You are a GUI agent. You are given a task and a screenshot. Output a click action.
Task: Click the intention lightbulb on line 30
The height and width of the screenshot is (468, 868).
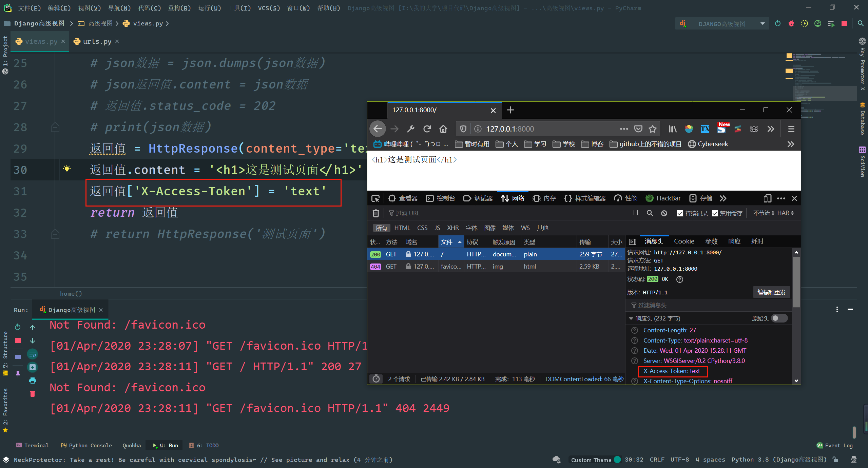(67, 169)
